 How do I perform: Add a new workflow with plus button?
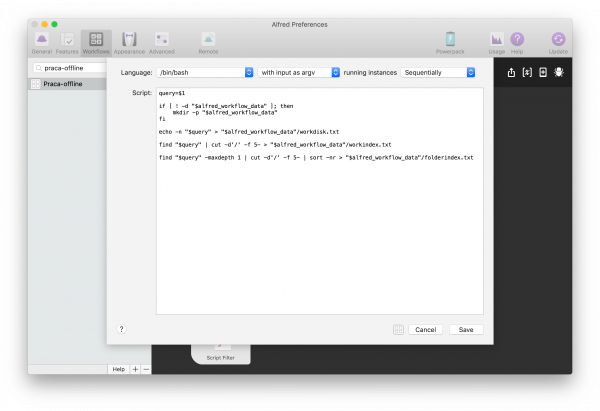[135, 369]
